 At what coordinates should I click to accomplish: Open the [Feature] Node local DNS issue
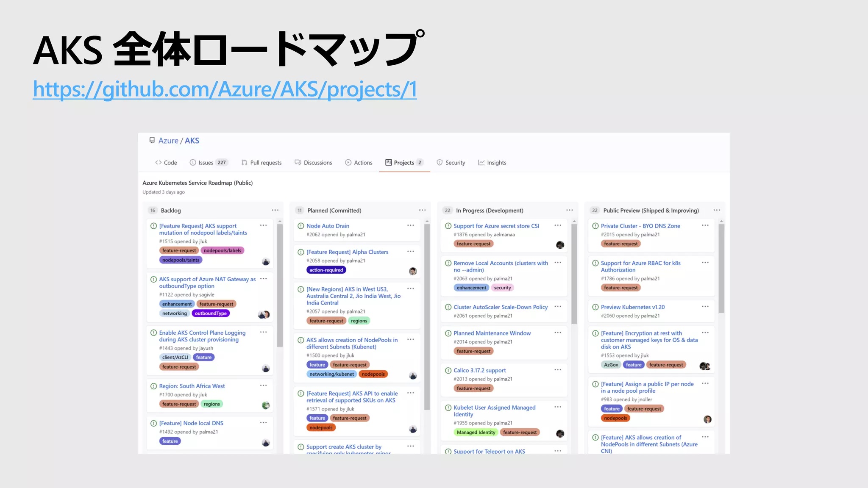191,423
